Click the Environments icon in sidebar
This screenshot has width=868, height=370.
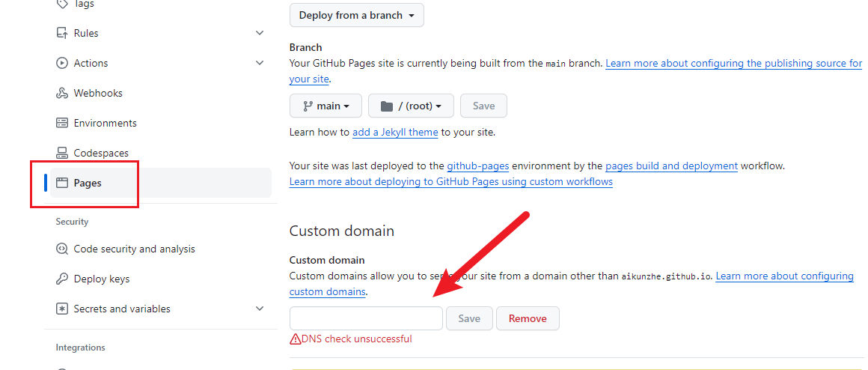[62, 123]
